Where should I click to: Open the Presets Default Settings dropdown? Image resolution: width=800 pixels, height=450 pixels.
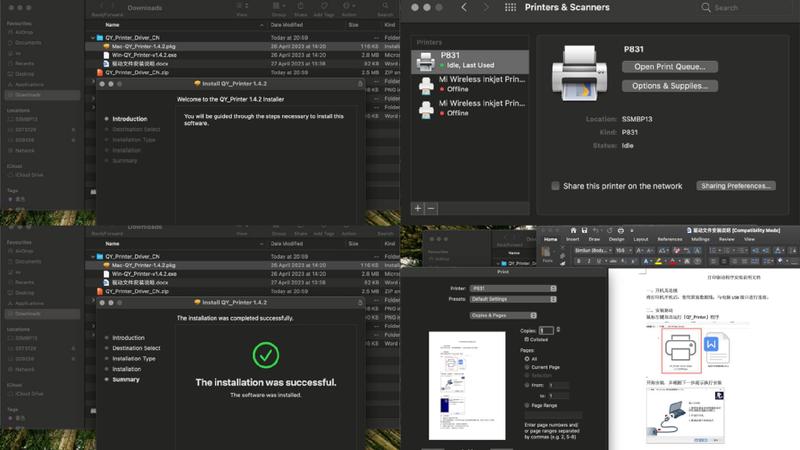click(513, 299)
